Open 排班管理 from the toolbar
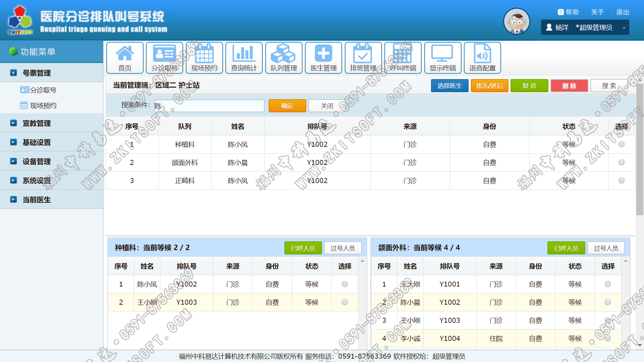The image size is (644, 362). pos(363,57)
